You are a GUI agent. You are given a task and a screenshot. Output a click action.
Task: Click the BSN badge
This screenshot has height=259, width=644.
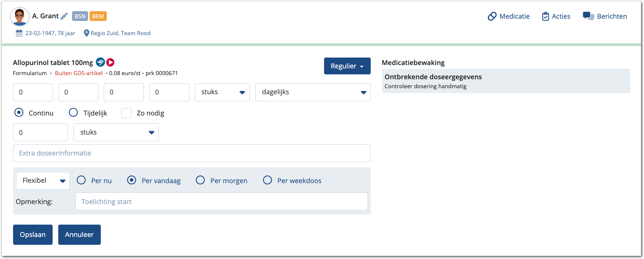pyautogui.click(x=80, y=16)
